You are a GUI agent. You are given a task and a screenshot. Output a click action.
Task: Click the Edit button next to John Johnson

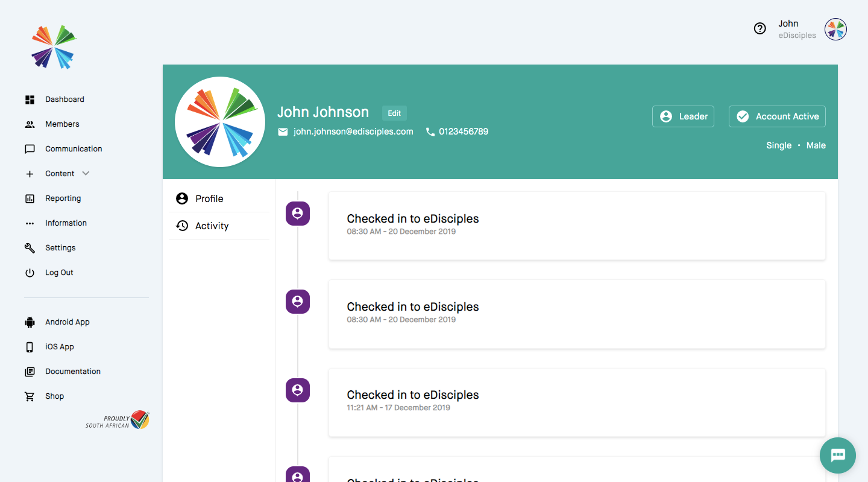[x=394, y=113]
